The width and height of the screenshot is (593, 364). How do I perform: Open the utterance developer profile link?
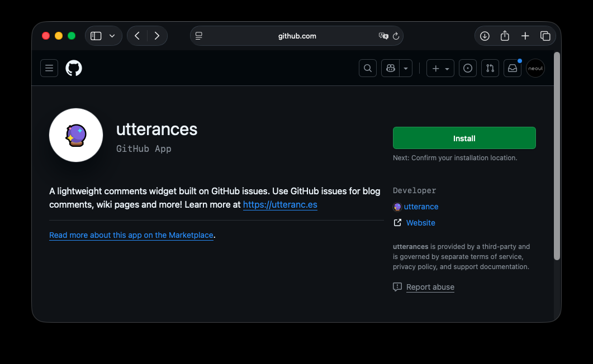point(421,207)
